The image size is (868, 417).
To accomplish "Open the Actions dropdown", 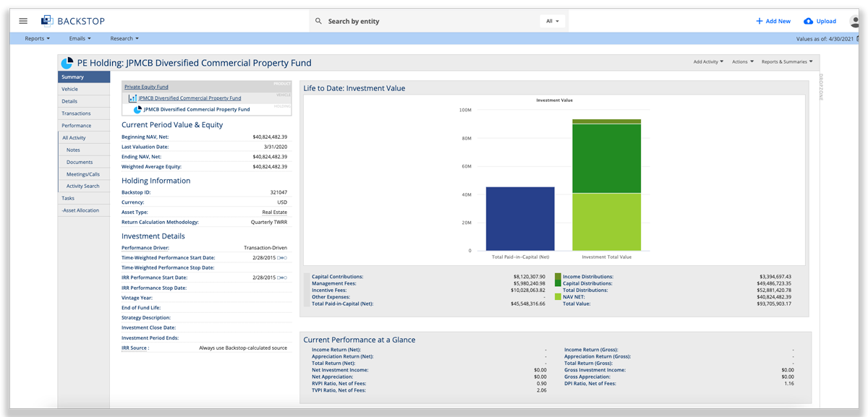I will [743, 61].
